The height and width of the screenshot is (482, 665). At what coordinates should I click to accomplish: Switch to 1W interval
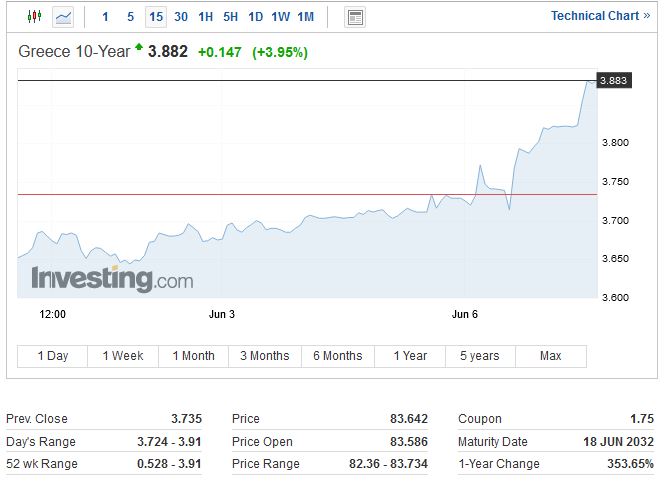281,17
